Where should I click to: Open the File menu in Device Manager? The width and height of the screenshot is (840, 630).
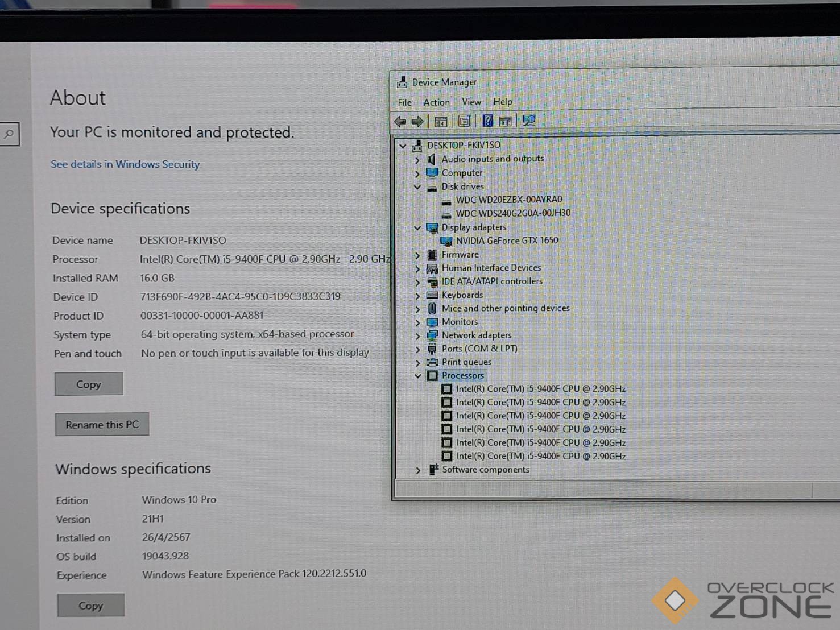[x=404, y=102]
